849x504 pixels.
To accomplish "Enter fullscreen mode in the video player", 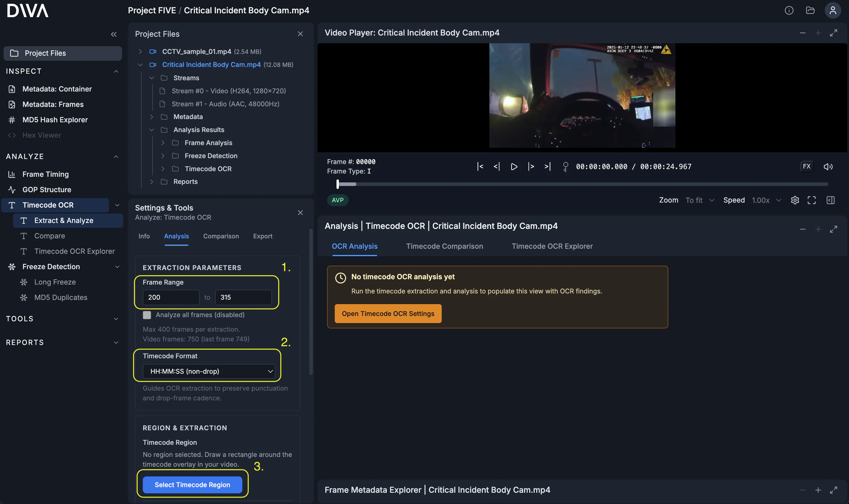I will point(812,200).
